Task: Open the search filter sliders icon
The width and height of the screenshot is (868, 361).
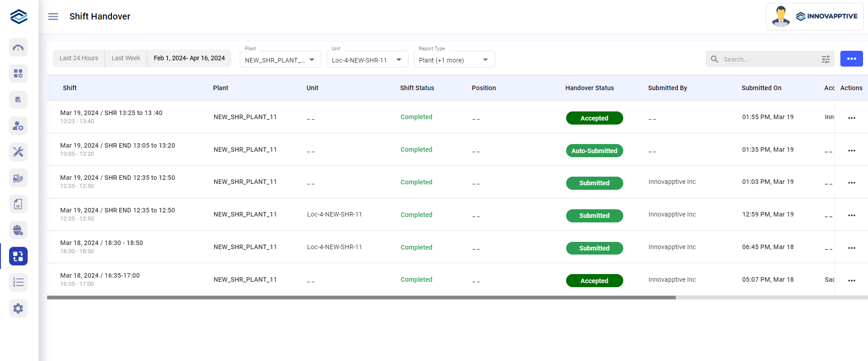Action: 825,59
